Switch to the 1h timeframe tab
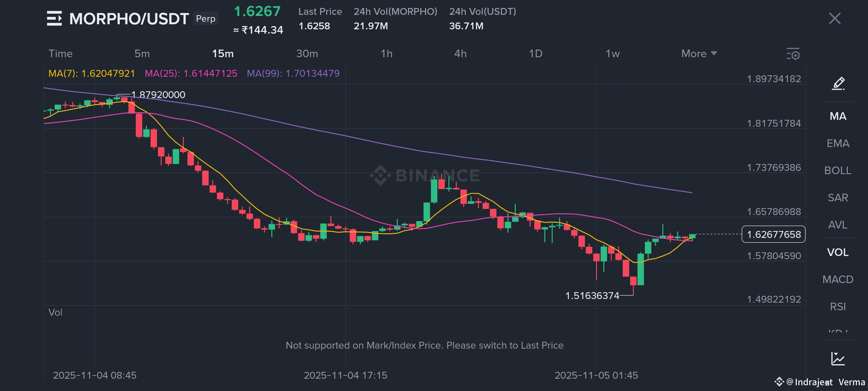Screen dimensions: 868x391 [386, 54]
